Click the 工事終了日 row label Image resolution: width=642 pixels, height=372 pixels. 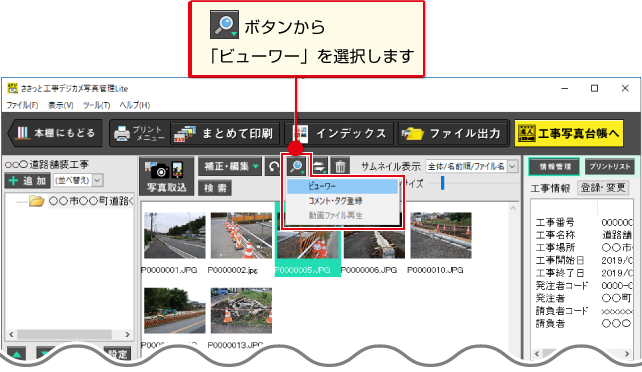point(559,273)
